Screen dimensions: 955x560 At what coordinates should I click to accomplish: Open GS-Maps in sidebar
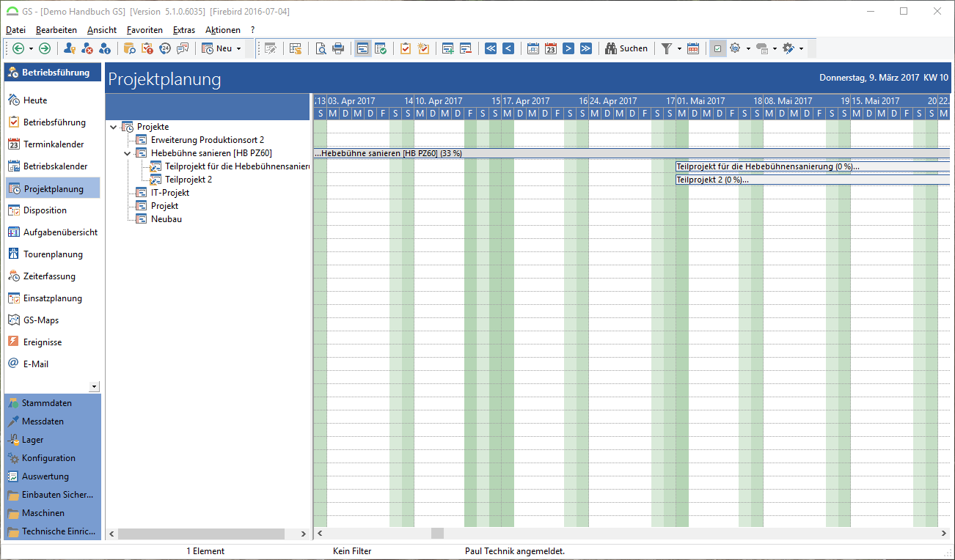click(53, 320)
